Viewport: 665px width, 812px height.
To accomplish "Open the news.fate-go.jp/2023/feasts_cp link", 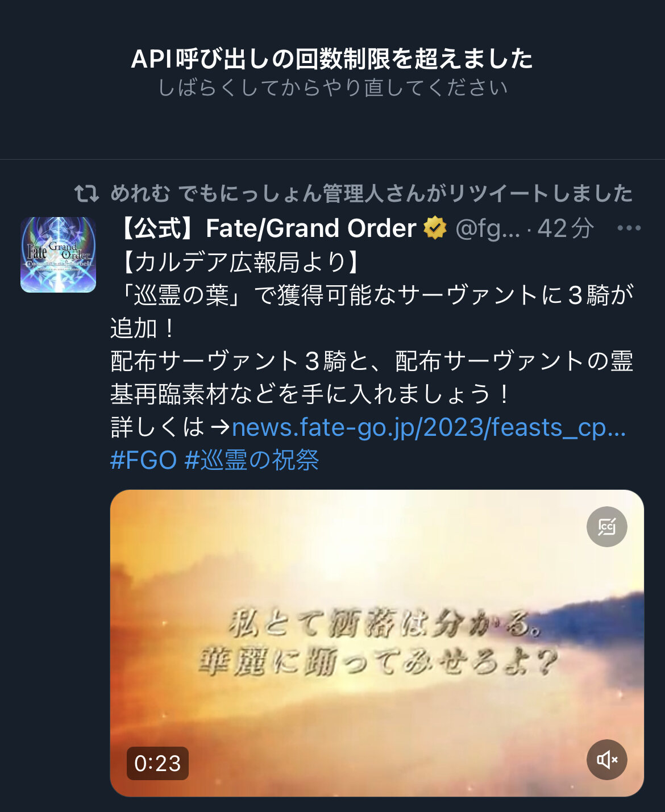I will tap(429, 427).
